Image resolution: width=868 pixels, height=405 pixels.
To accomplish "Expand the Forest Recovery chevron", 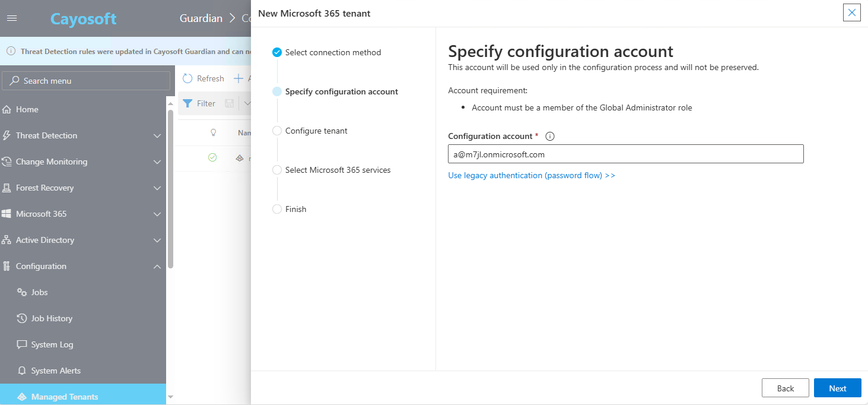I will pyautogui.click(x=157, y=188).
